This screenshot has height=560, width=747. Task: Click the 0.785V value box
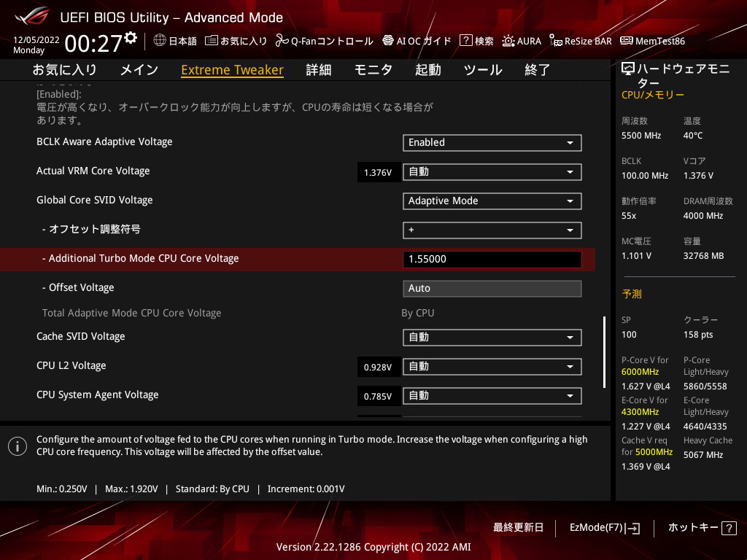(x=379, y=396)
